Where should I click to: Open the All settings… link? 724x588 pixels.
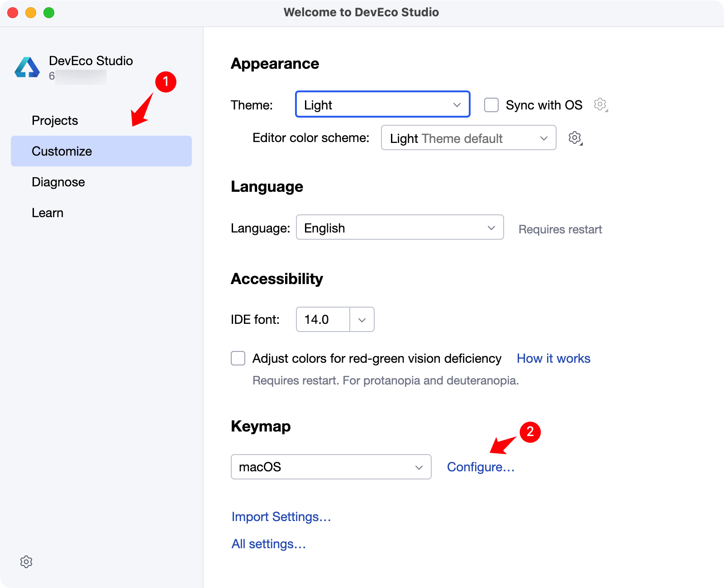pos(269,544)
